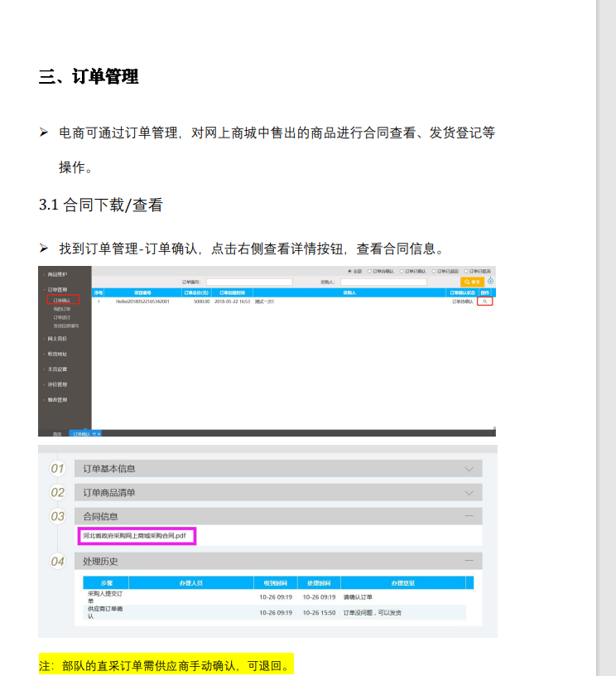The width and height of the screenshot is (616, 676).
Task: Select the 全部 radio button
Action: click(x=349, y=271)
